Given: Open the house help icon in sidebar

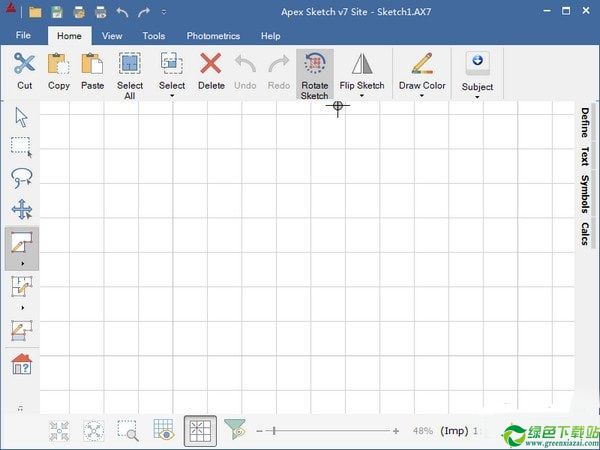Looking at the screenshot, I should click(21, 364).
